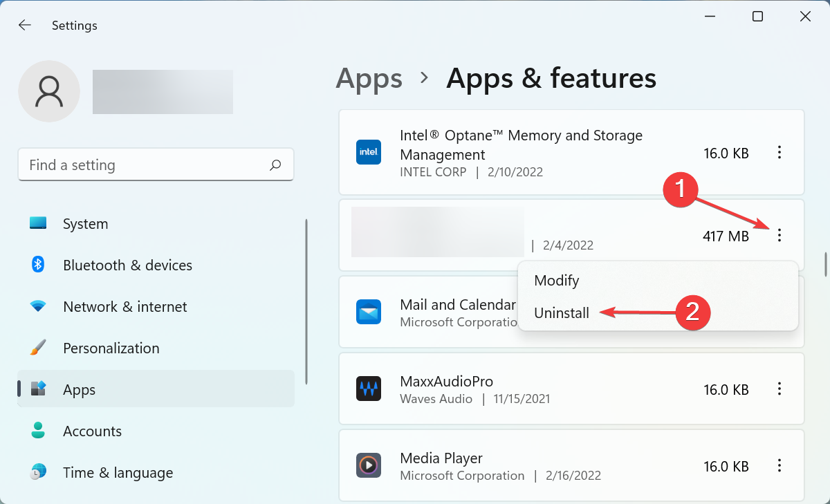Open Network & internet settings
The height and width of the screenshot is (504, 830).
pyautogui.click(x=124, y=307)
